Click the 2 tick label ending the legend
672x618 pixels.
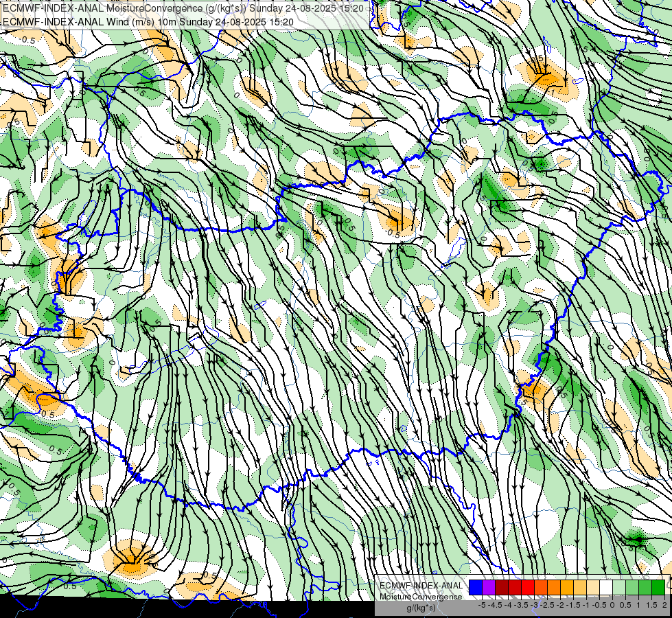(664, 605)
